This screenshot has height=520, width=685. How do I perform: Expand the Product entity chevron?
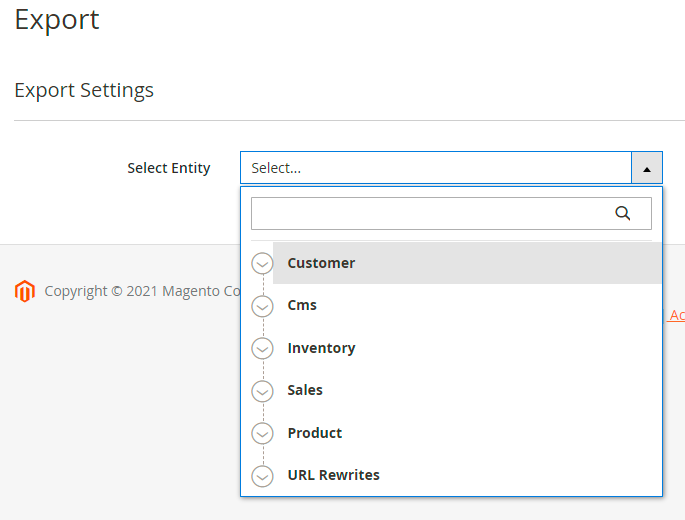(x=262, y=434)
